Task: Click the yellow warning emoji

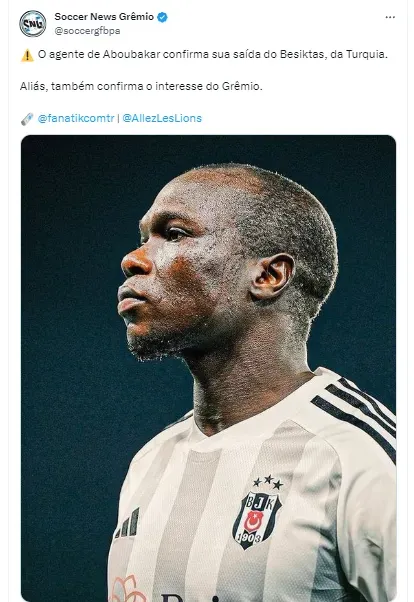Action: click(x=27, y=55)
